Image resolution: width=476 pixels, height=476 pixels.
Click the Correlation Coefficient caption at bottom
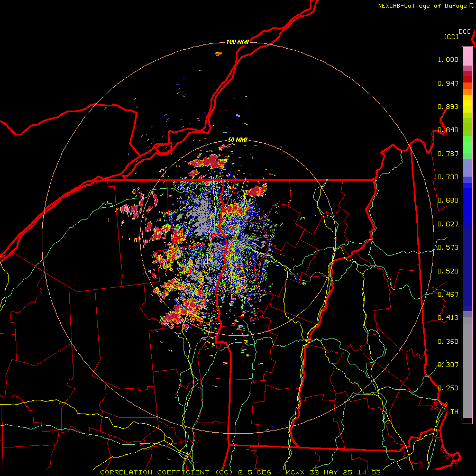(x=240, y=472)
